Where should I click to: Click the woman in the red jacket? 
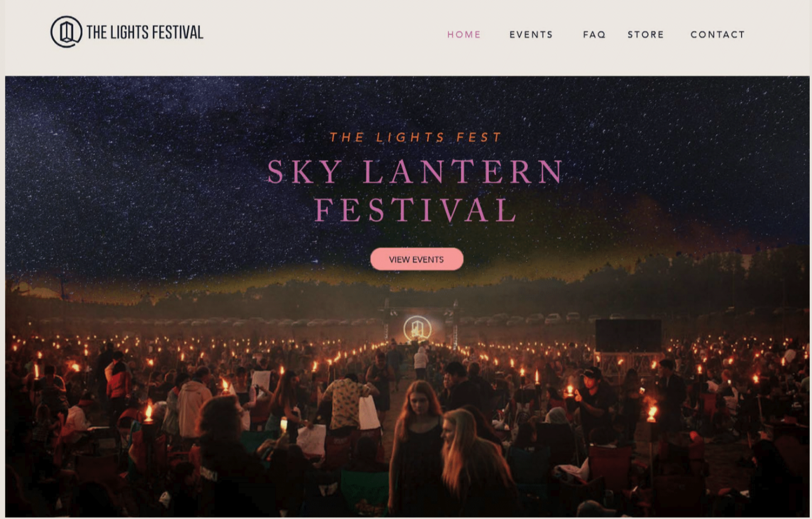coord(118,386)
